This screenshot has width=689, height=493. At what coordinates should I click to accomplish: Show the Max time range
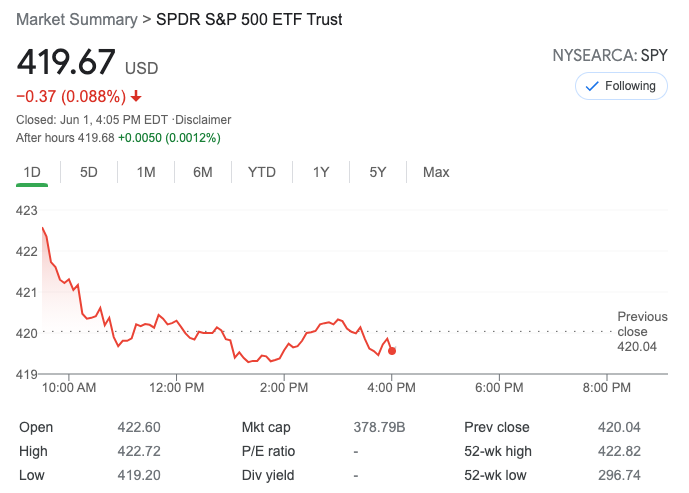tap(436, 172)
